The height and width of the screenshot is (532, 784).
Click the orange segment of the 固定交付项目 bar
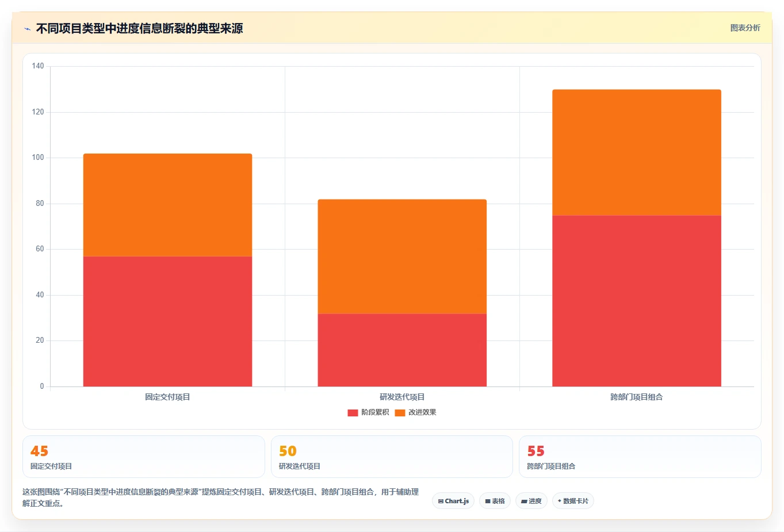pyautogui.click(x=167, y=205)
